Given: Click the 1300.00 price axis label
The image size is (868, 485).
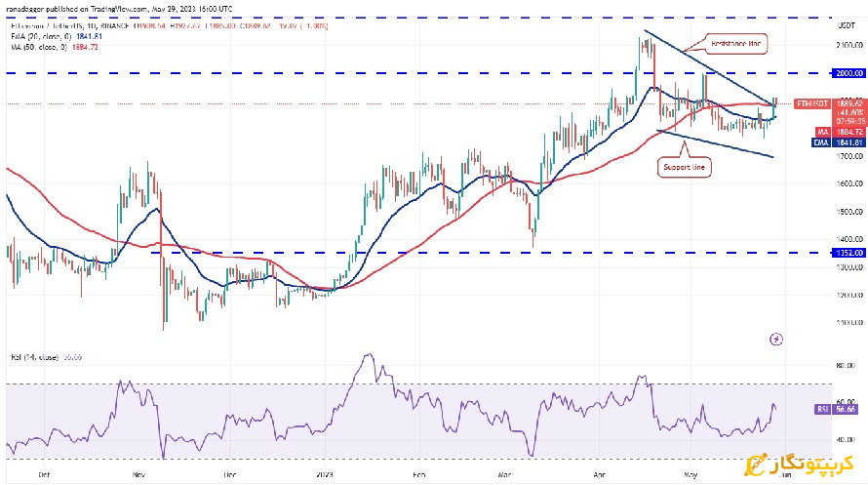Looking at the screenshot, I should pos(849,267).
